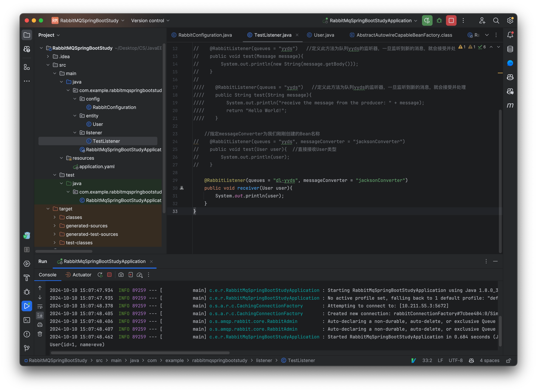Open Notifications bell icon
The width and height of the screenshot is (537, 392).
510,35
